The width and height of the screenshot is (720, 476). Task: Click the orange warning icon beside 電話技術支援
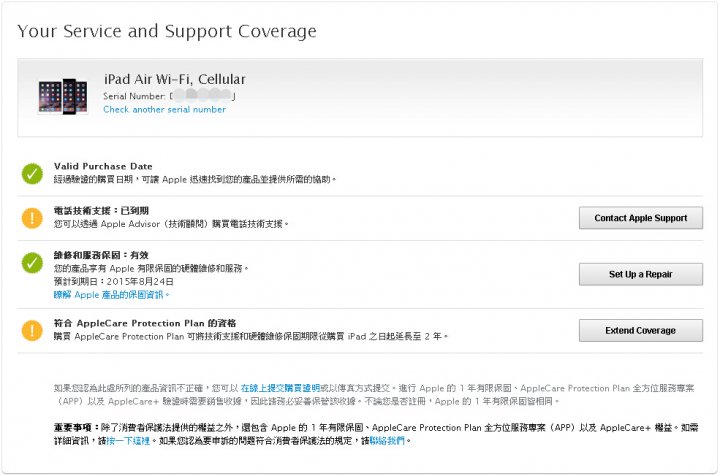(x=32, y=218)
